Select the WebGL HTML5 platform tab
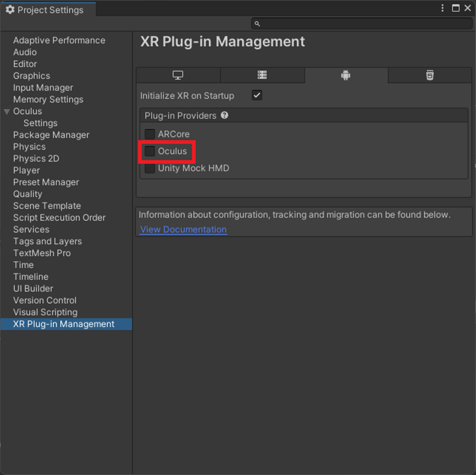 [430, 75]
